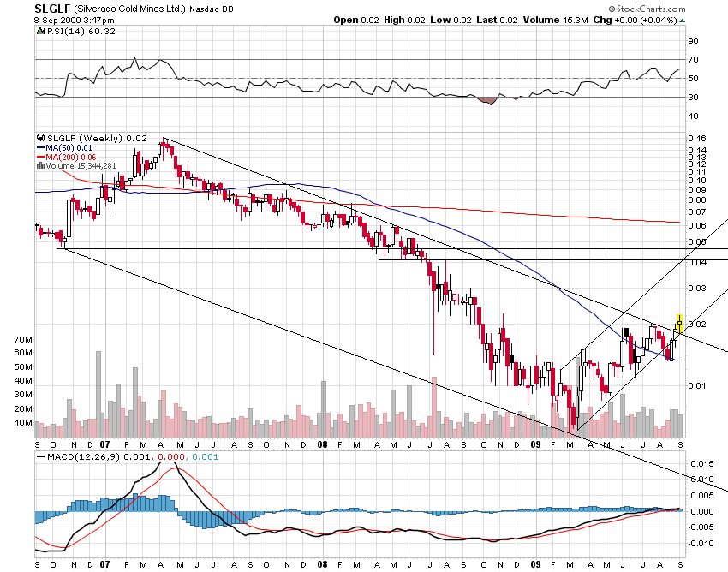Image resolution: width=728 pixels, height=572 pixels.
Task: Click the 'MACD(12,26,9) 0.001' legend text
Action: (x=98, y=457)
